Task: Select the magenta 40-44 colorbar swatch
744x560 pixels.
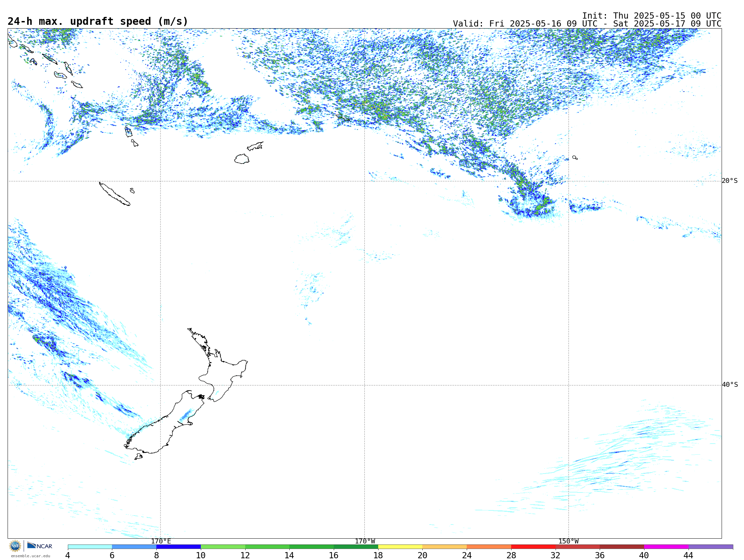Action: tap(666, 547)
